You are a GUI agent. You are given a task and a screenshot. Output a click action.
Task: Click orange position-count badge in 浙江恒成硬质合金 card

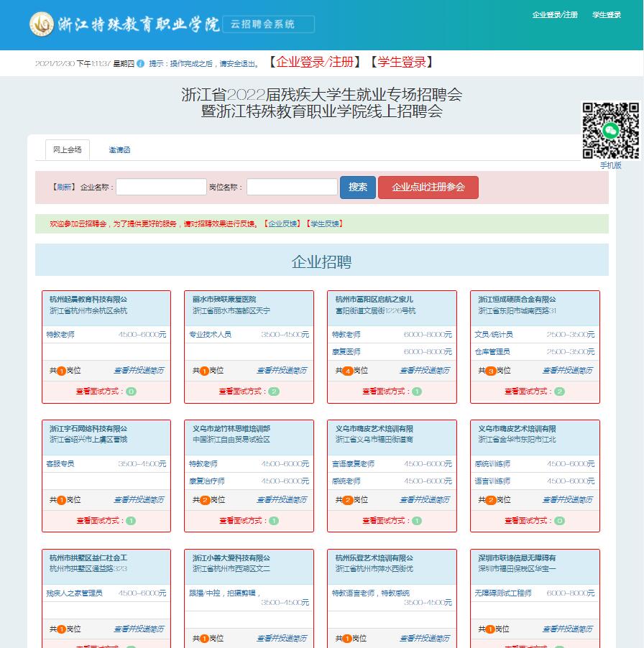click(491, 371)
